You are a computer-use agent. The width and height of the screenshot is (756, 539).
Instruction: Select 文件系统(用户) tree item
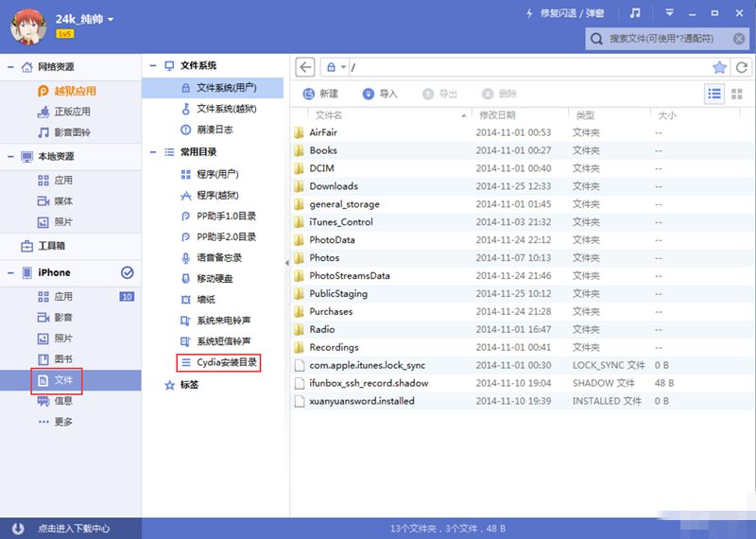coord(214,88)
